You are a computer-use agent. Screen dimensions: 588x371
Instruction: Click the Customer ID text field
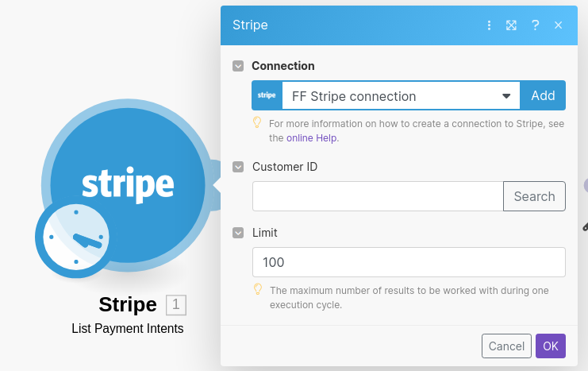coord(378,196)
